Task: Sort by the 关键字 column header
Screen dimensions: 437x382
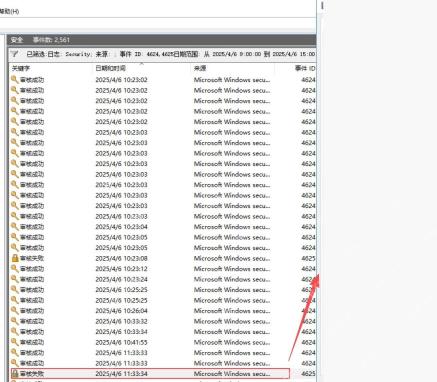Action: (x=21, y=68)
